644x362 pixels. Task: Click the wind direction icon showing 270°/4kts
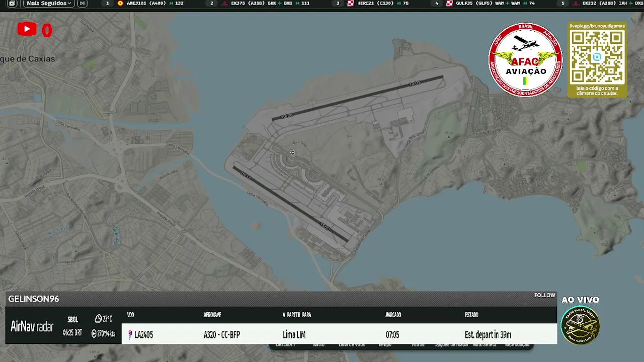[94, 333]
